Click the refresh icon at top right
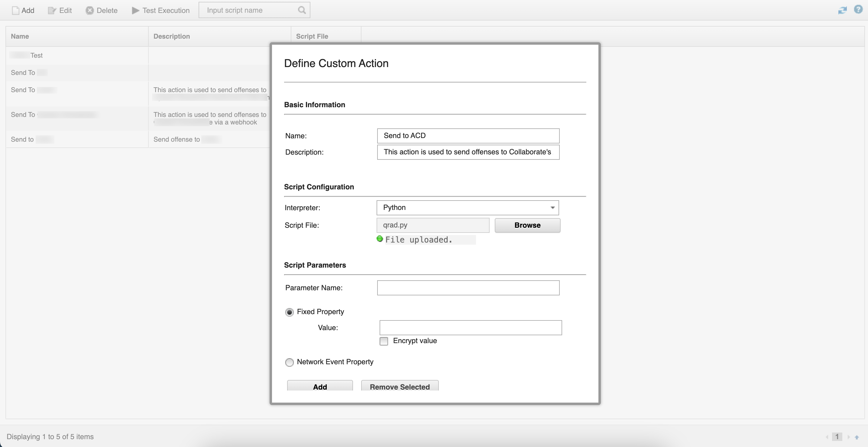Screen dimensions: 868x447 point(842,10)
